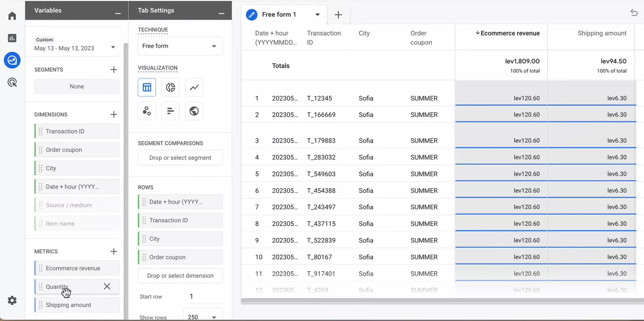Open the Advertising cursor-target icon
The image size is (644, 321).
point(12,82)
